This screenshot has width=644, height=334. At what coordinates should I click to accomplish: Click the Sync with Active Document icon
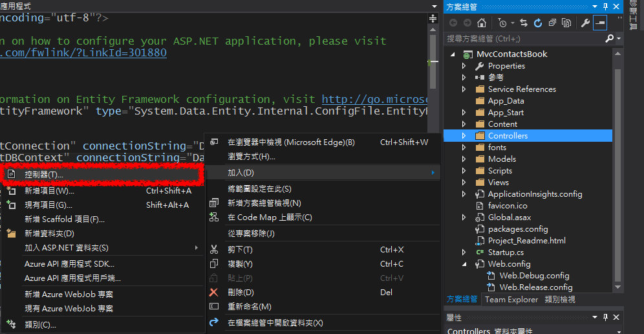click(x=524, y=23)
